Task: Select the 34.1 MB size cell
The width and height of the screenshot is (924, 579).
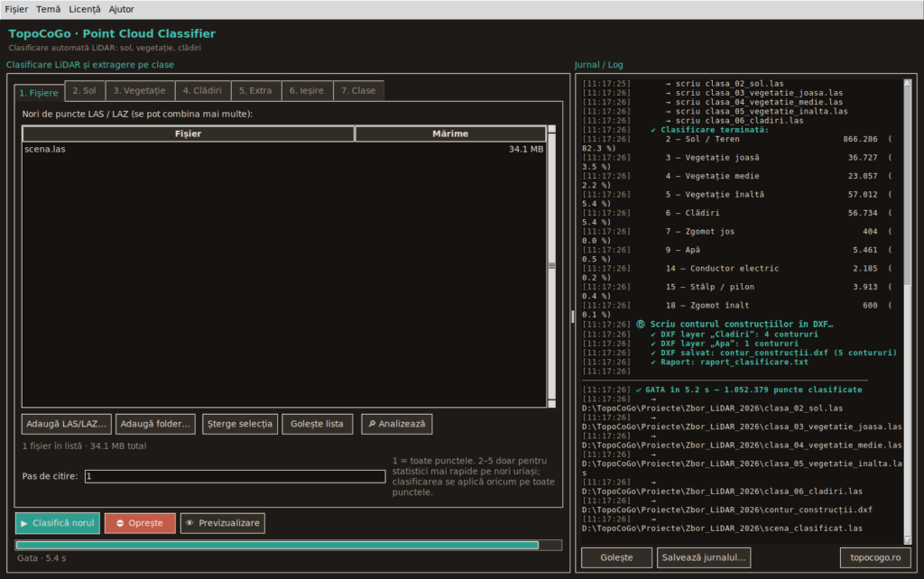Action: 526,150
